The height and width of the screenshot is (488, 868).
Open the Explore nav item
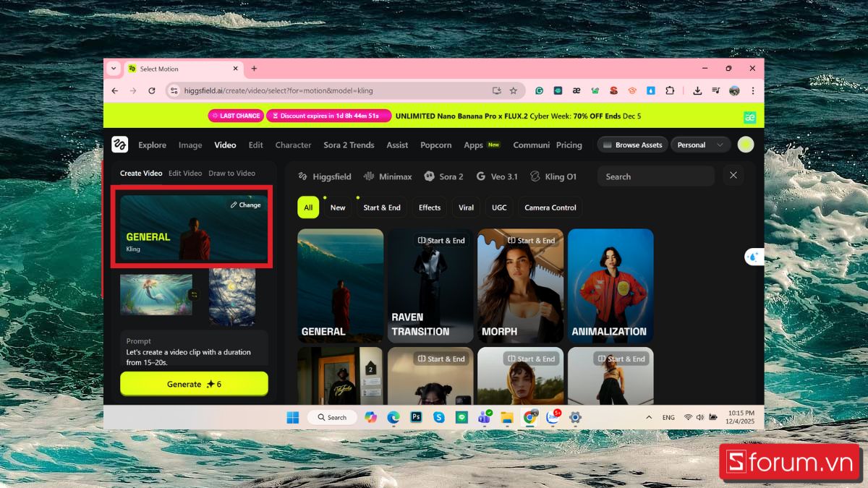point(152,145)
